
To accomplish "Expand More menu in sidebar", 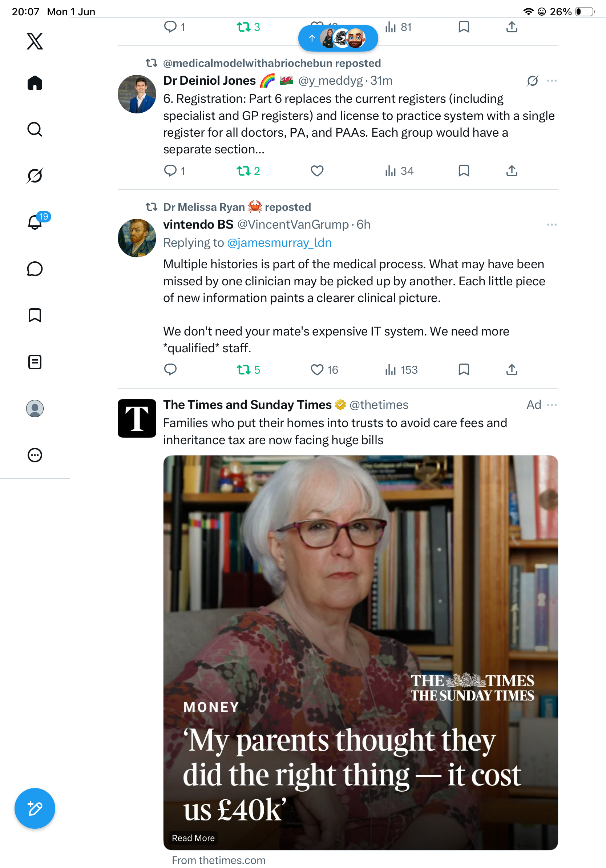I will 35,455.
